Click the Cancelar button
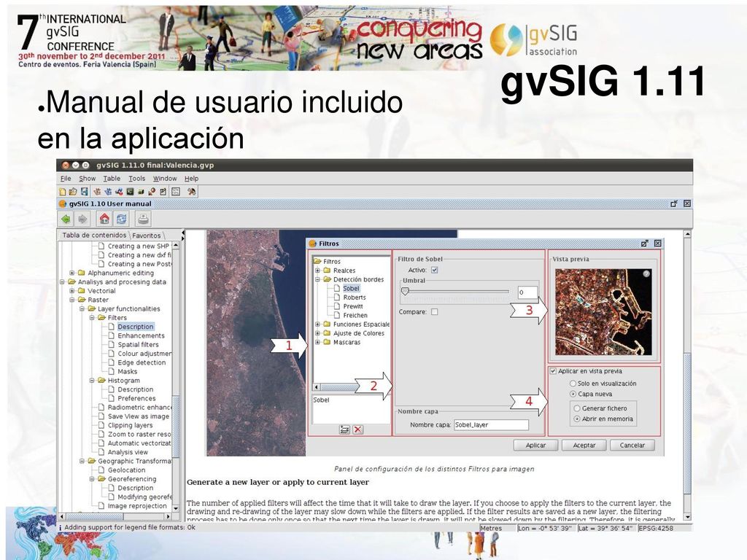Screen dimensions: 747x560 coord(632,446)
